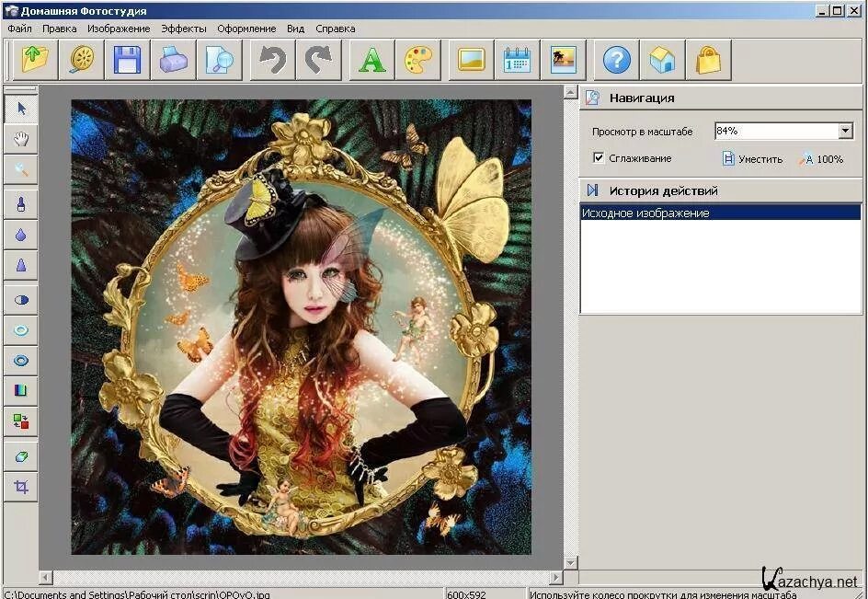Click the film reel browse photos icon
868x599 pixels.
[x=81, y=59]
